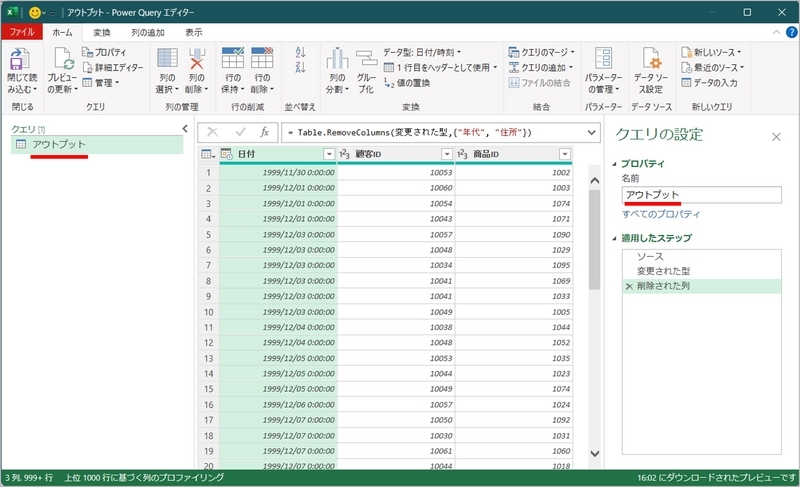Select the アウトプット query in the list
The height and width of the screenshot is (487, 800).
(x=97, y=144)
